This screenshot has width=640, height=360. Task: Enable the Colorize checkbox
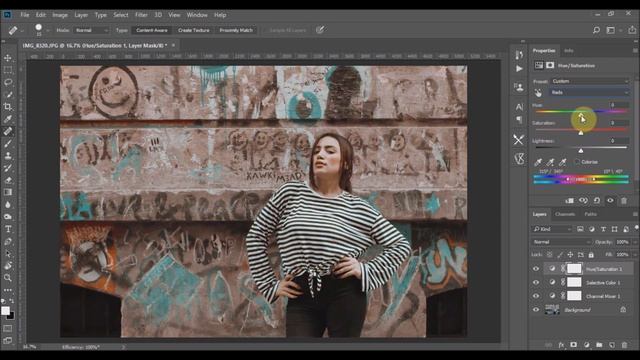tap(577, 162)
